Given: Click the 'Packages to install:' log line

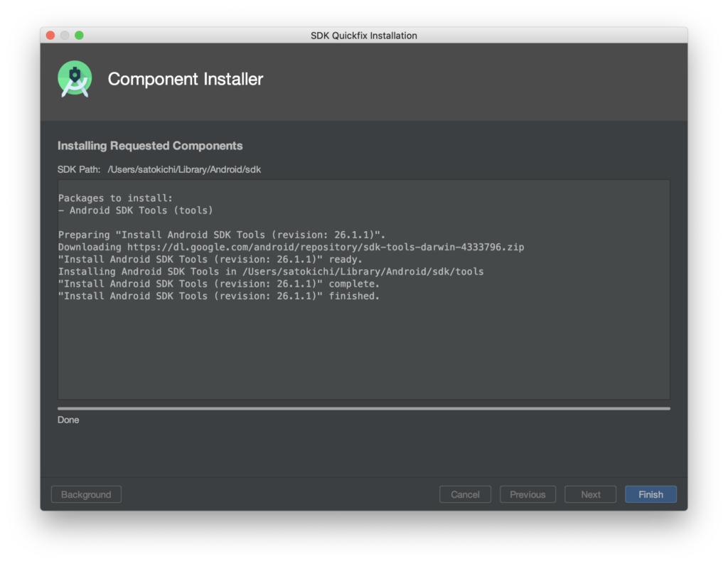Looking at the screenshot, I should [115, 198].
